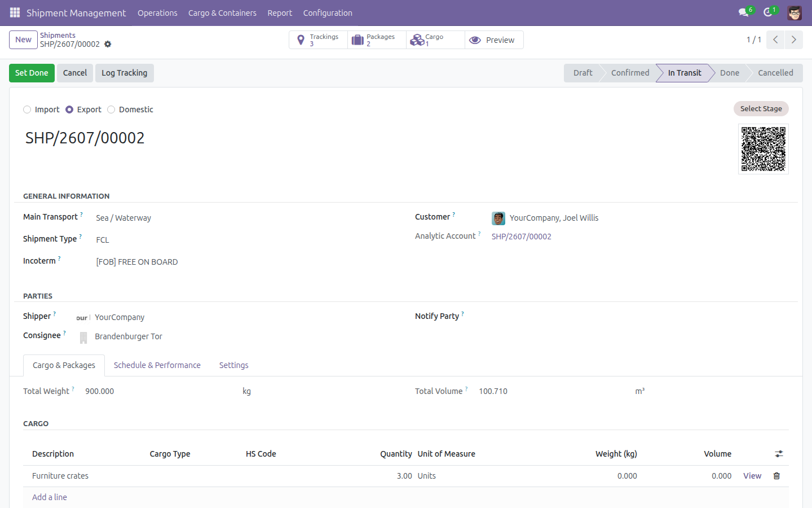
Task: Select the Export radio option
Action: [x=69, y=110]
